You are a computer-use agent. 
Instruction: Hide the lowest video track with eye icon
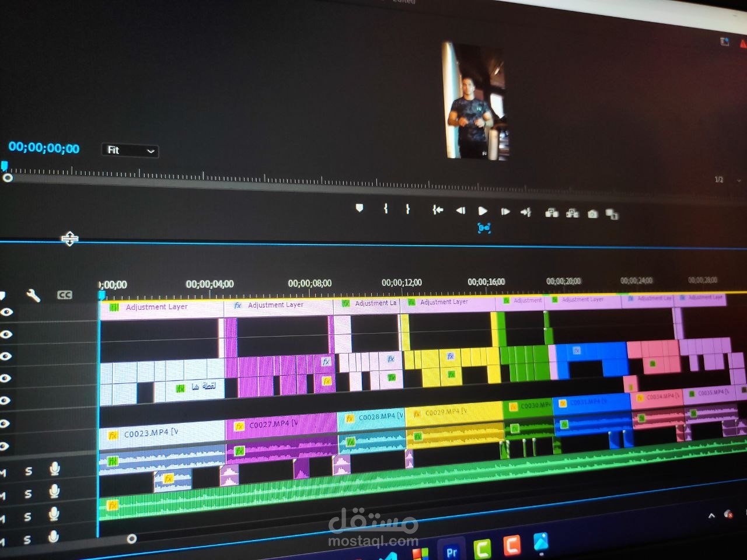coord(4,446)
